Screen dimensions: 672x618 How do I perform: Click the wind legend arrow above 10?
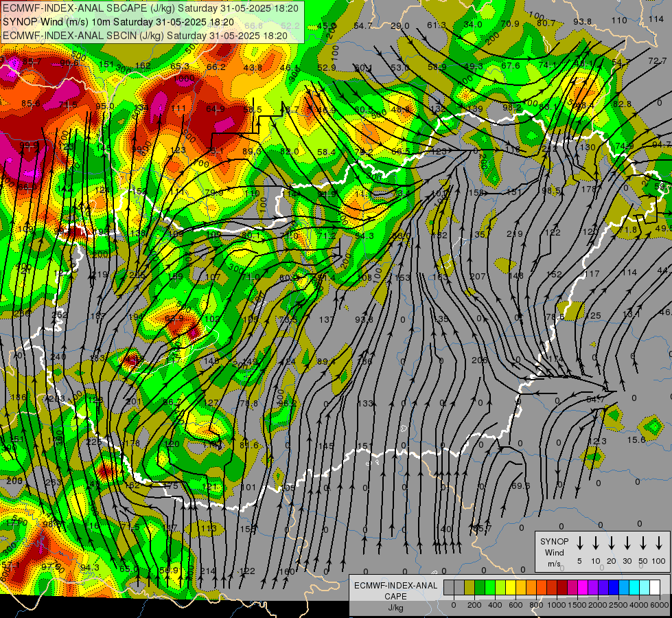coord(595,543)
